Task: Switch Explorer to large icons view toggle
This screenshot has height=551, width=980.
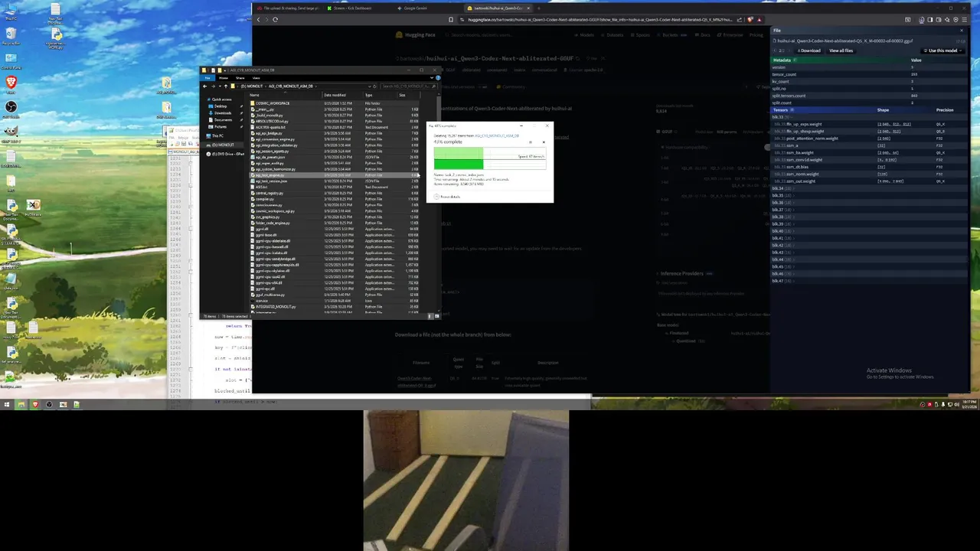Action: click(436, 316)
